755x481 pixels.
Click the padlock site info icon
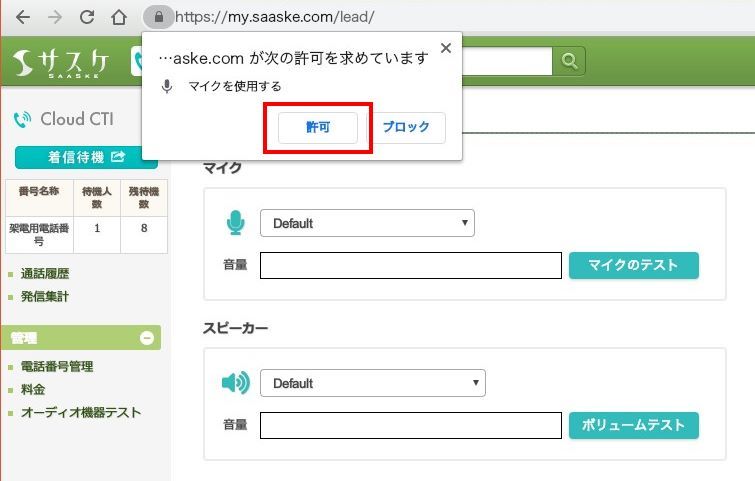158,17
